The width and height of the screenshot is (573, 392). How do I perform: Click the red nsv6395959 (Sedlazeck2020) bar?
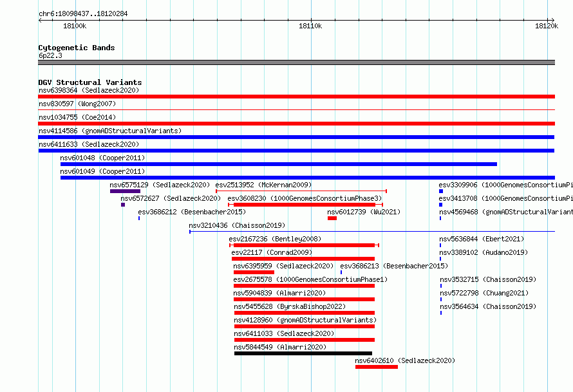[x=254, y=272]
